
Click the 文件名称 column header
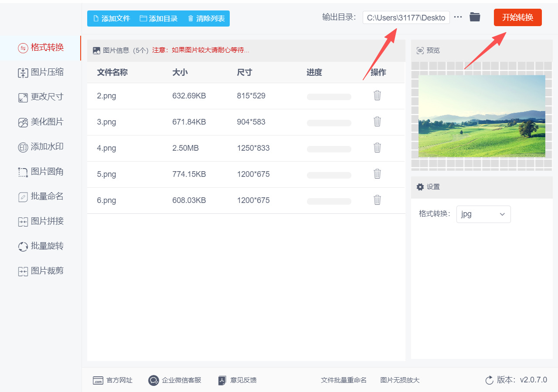(112, 72)
